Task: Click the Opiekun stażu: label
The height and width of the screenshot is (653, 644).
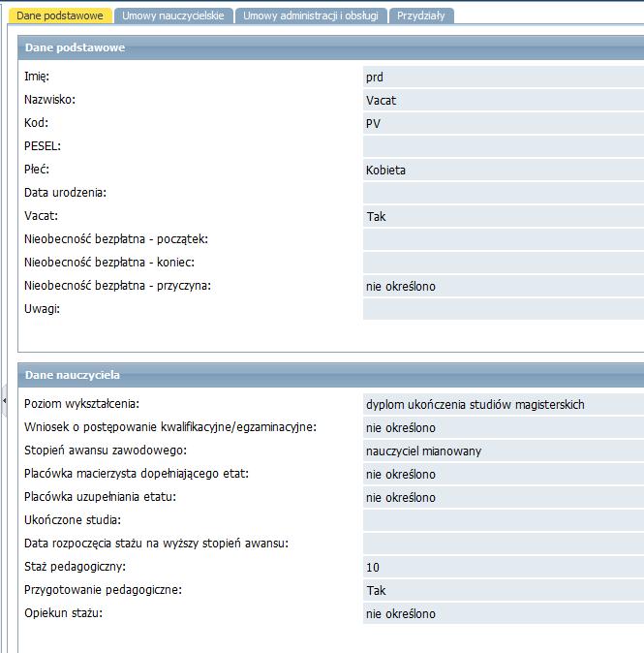Action: pos(63,613)
